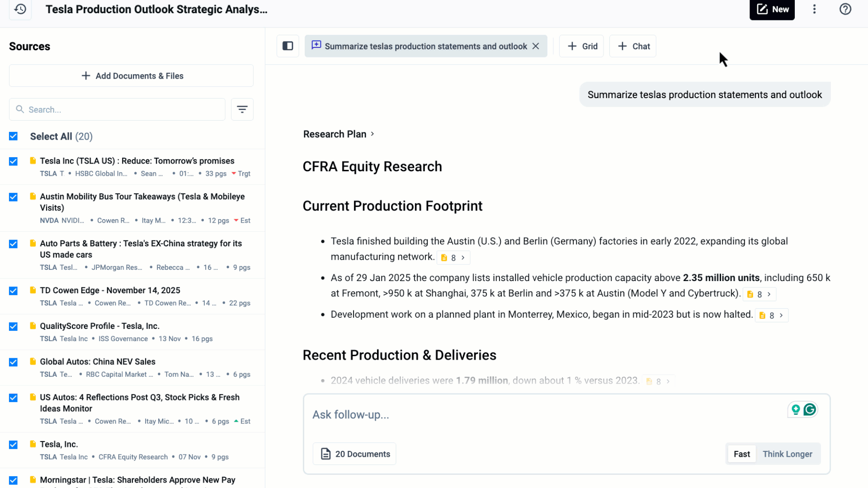Switch to Think Longer mode
Screen dimensions: 868x488
tap(787, 454)
